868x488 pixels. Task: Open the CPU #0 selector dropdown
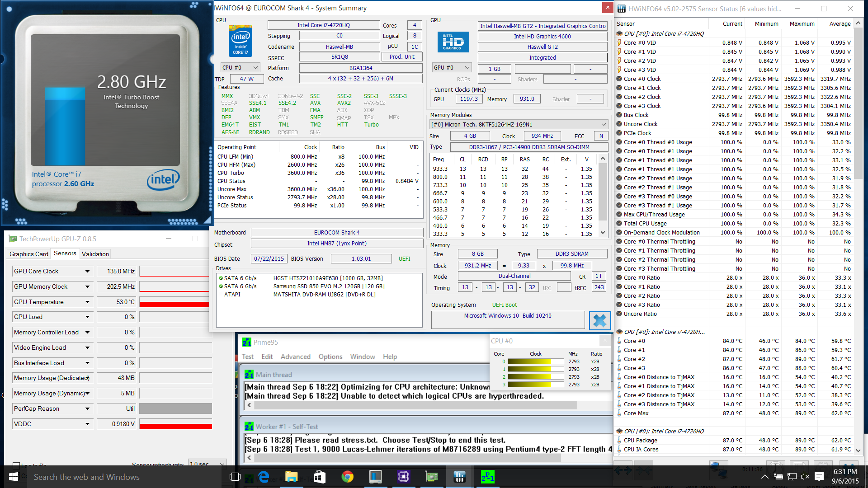241,67
